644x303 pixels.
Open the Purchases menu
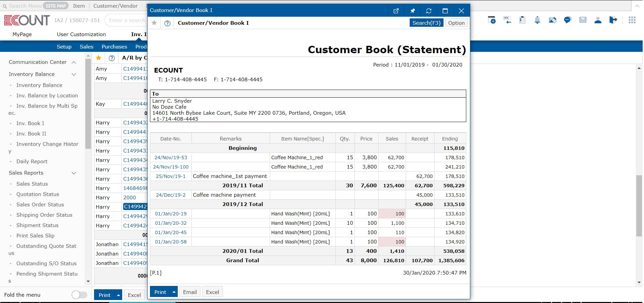[x=114, y=46]
